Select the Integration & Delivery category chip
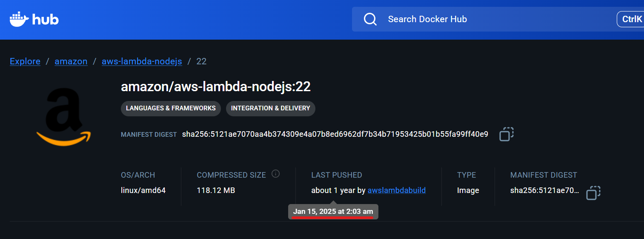Viewport: 644px width, 239px height. [x=270, y=108]
